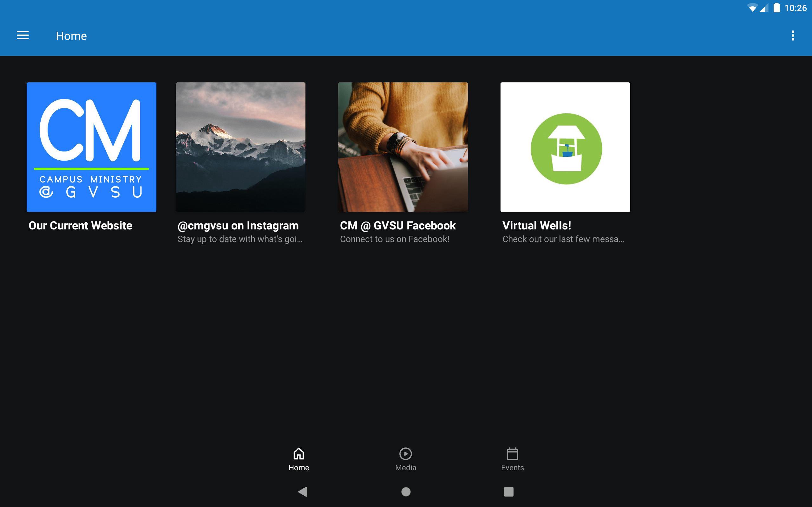Screen dimensions: 812x507
Task: Click the Connect to us on Facebook text
Action: tap(394, 239)
